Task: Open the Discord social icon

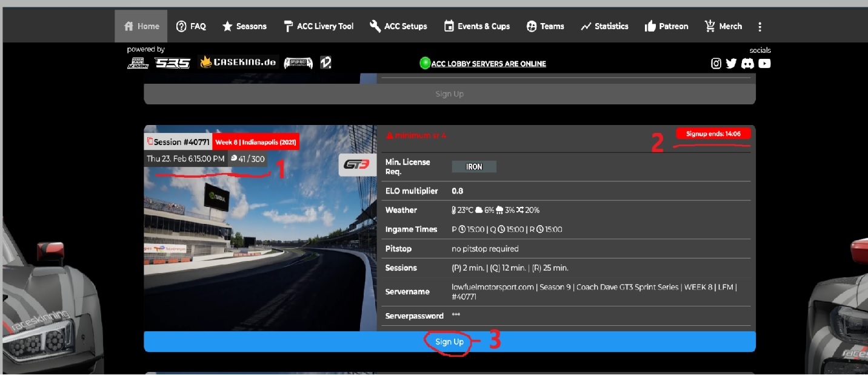Action: [747, 63]
